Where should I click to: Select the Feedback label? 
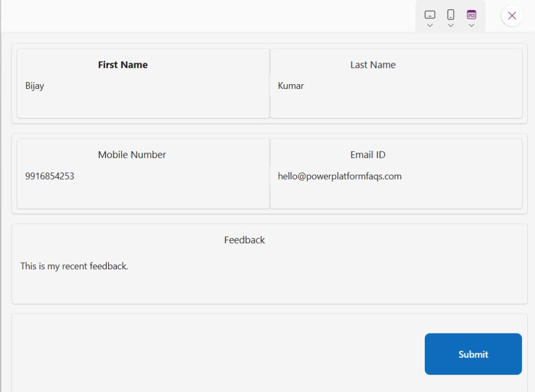pos(244,240)
